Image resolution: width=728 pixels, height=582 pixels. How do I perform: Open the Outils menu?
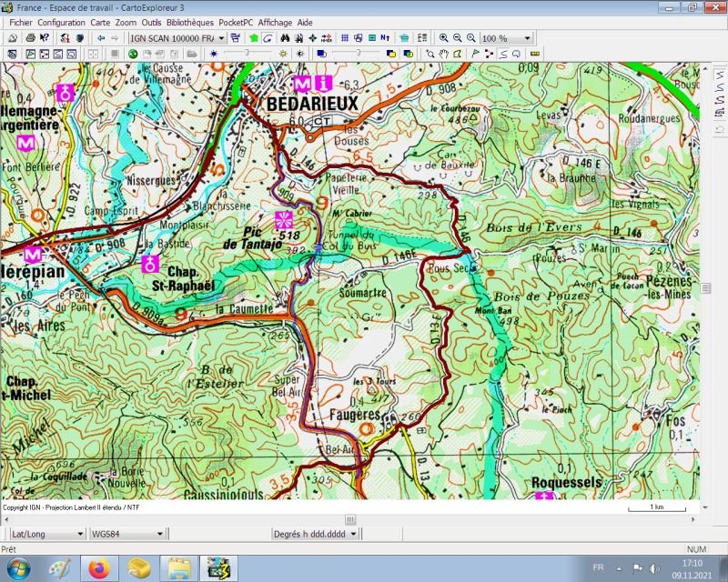pos(151,22)
